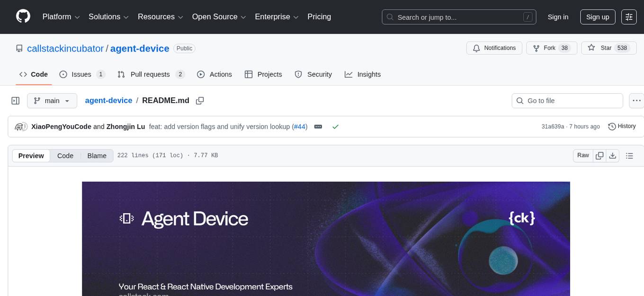The image size is (644, 296).
Task: Click the Sign up button
Action: pos(597,17)
